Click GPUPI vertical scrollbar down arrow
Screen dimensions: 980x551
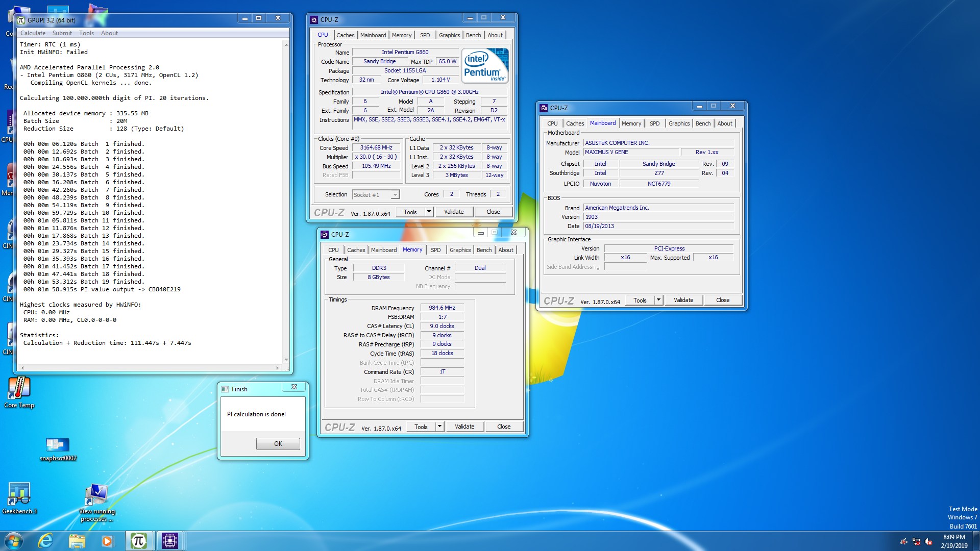coord(286,360)
